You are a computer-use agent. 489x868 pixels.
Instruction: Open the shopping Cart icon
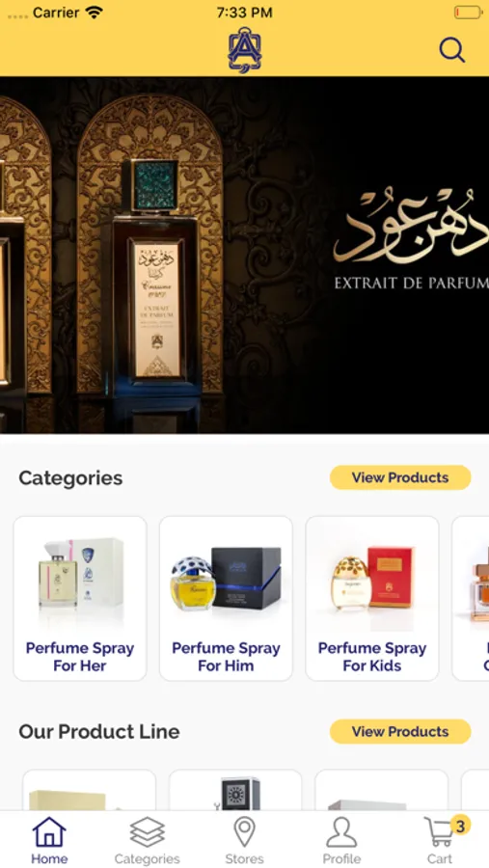click(x=440, y=840)
